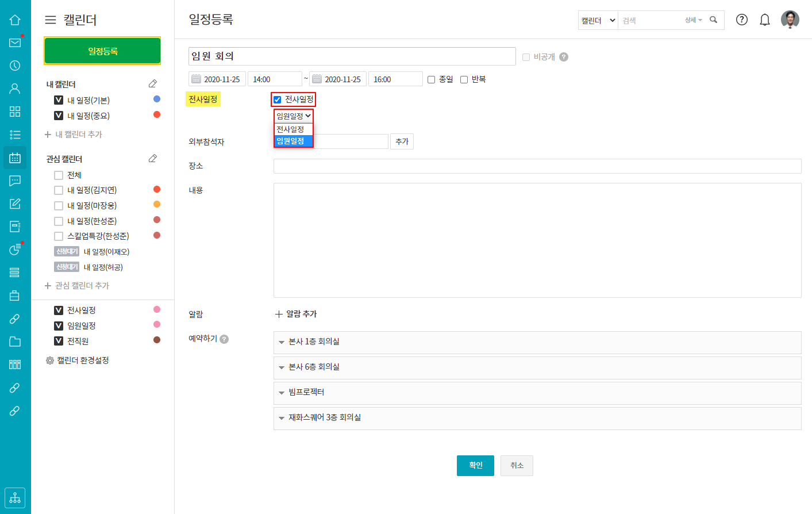Select 전사일정 option in dropdown list
Image resolution: width=812 pixels, height=514 pixels.
(x=291, y=129)
